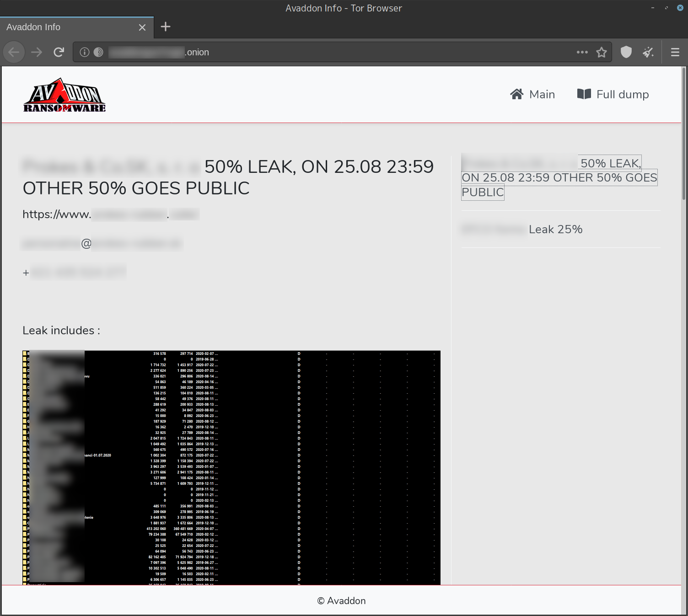
Task: Open Tor Browser security level shield
Action: point(626,52)
